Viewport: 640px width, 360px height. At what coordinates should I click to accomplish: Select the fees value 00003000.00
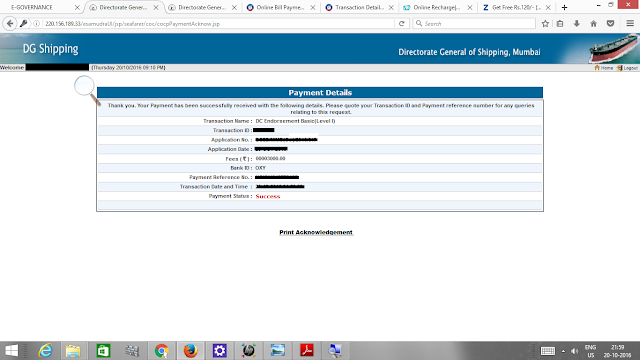tap(270, 159)
